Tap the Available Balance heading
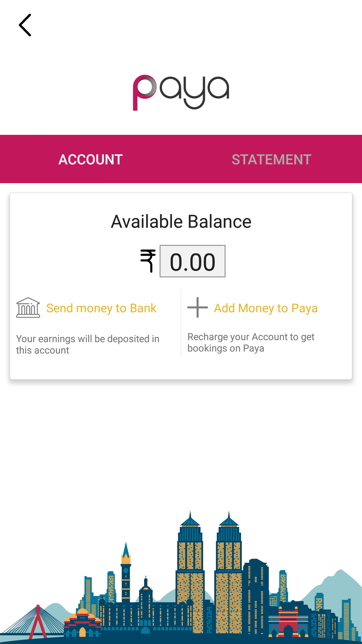This screenshot has height=644, width=362. click(x=181, y=222)
